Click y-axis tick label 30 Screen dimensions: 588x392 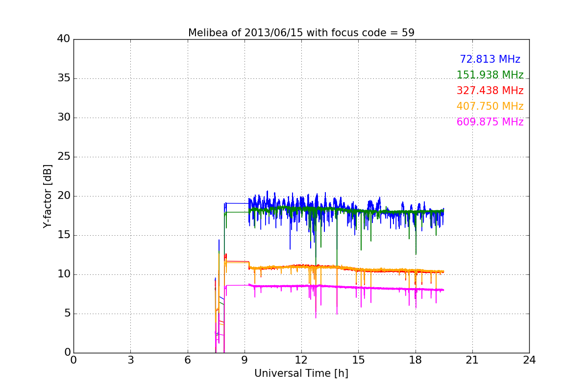(63, 118)
